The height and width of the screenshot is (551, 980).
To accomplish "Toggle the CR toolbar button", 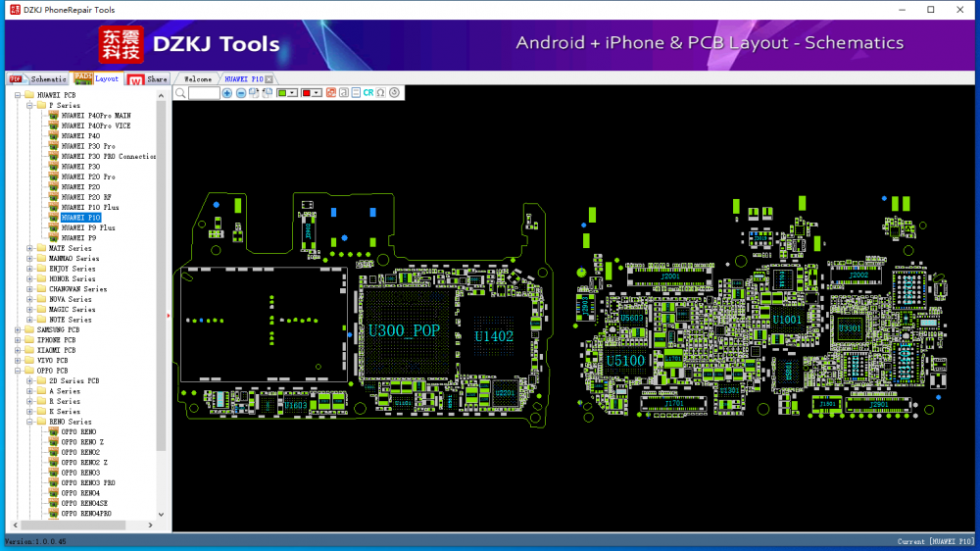I will [x=368, y=93].
